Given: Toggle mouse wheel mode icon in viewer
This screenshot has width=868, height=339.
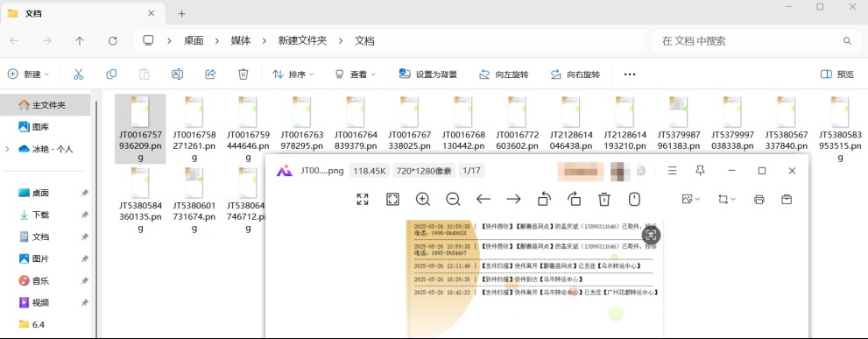Looking at the screenshot, I should point(634,200).
